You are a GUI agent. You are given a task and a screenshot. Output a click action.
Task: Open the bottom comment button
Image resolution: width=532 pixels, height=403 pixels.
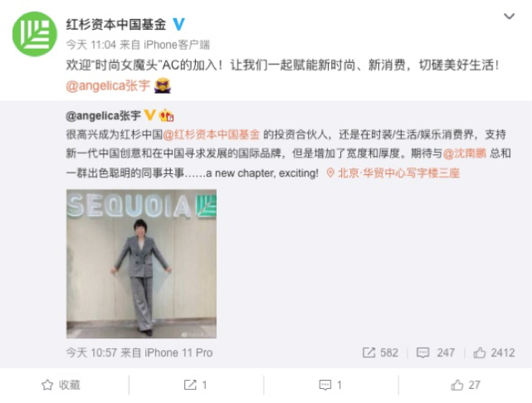(x=330, y=385)
